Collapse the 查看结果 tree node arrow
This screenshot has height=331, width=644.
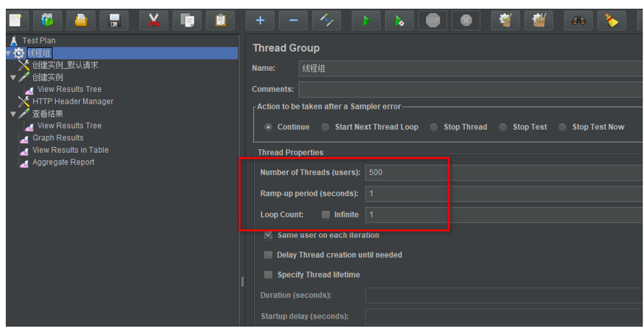13,114
